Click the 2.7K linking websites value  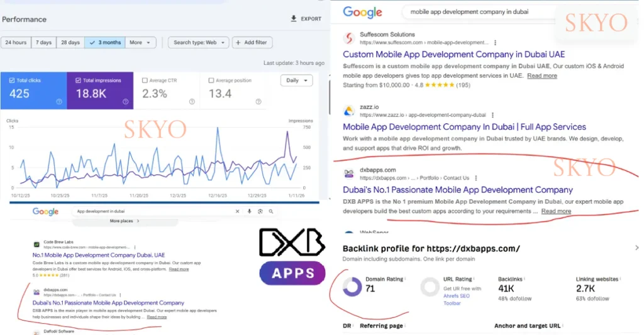coord(586,288)
